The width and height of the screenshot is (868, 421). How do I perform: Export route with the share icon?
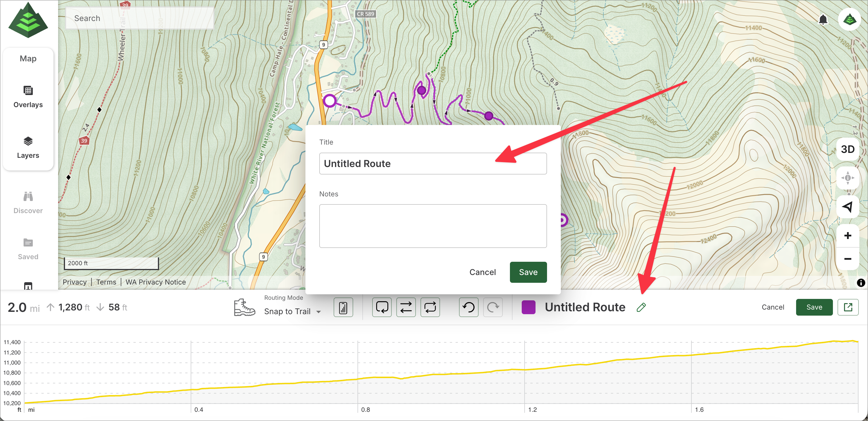pyautogui.click(x=848, y=307)
